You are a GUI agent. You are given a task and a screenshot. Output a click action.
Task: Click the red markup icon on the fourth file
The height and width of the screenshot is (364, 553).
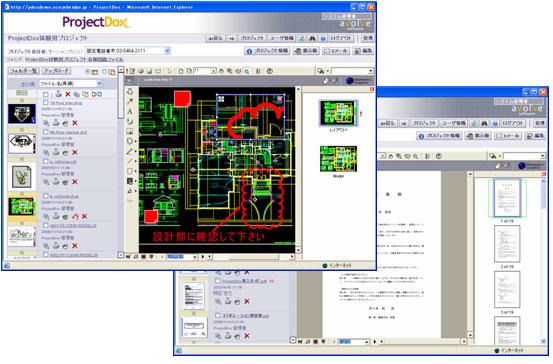coord(75,216)
